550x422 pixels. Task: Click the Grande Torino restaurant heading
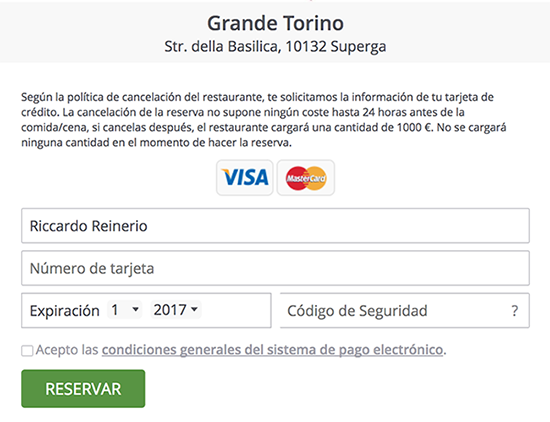(x=275, y=24)
